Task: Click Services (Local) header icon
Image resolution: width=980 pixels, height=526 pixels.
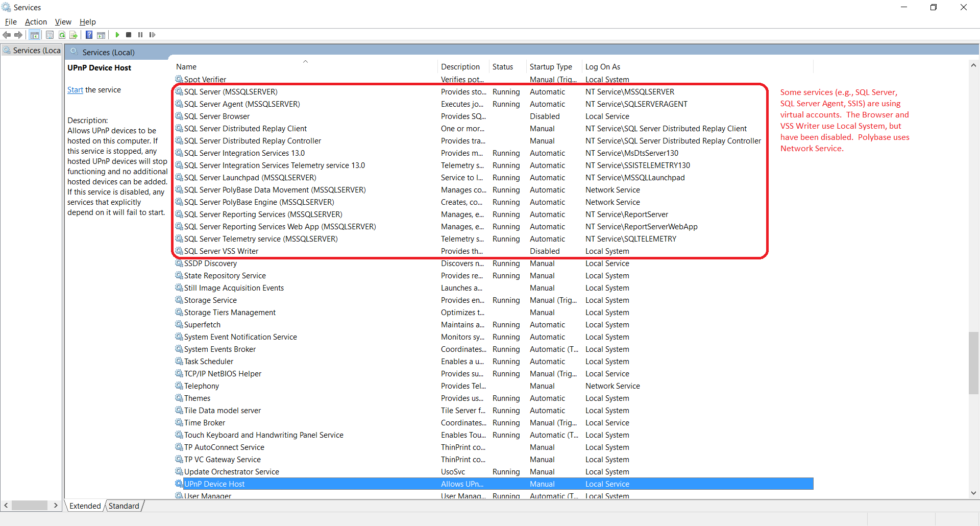Action: point(75,52)
